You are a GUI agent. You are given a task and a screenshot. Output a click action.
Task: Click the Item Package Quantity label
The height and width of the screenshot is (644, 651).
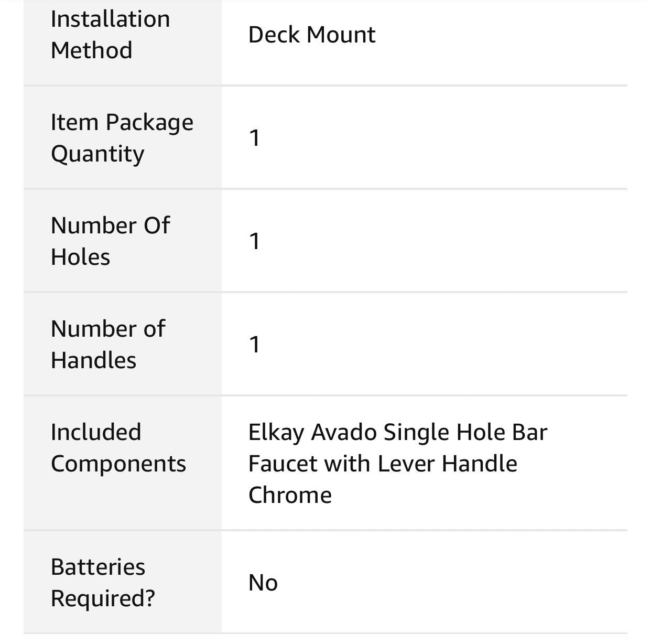click(122, 138)
